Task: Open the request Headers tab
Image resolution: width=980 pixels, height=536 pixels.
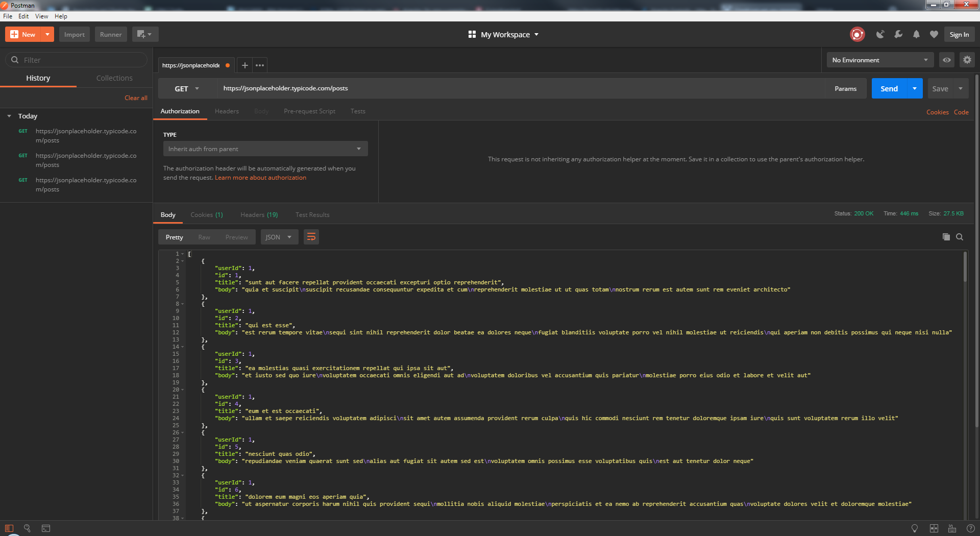Action: [227, 111]
